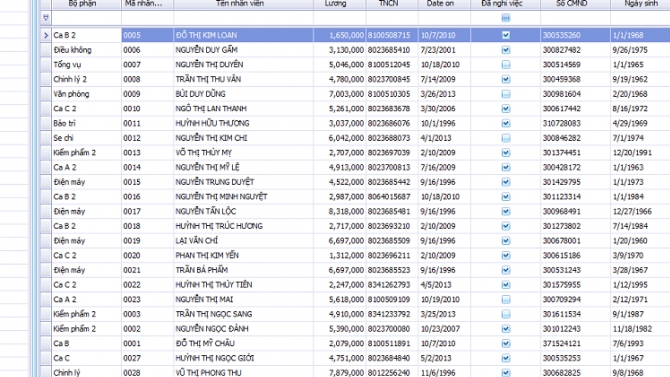Select name cell PHAN THỊ KIM YẾN
670x377 pixels.
coord(244,256)
